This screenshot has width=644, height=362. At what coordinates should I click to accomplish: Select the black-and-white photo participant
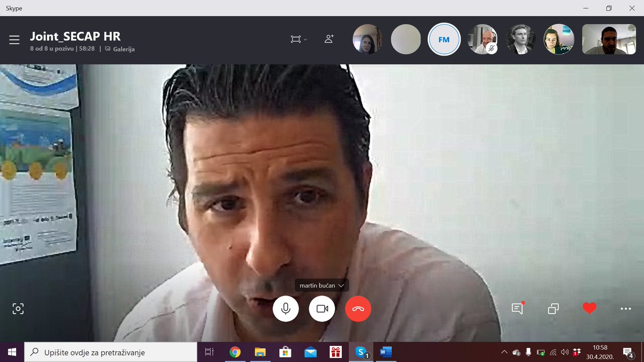point(520,39)
